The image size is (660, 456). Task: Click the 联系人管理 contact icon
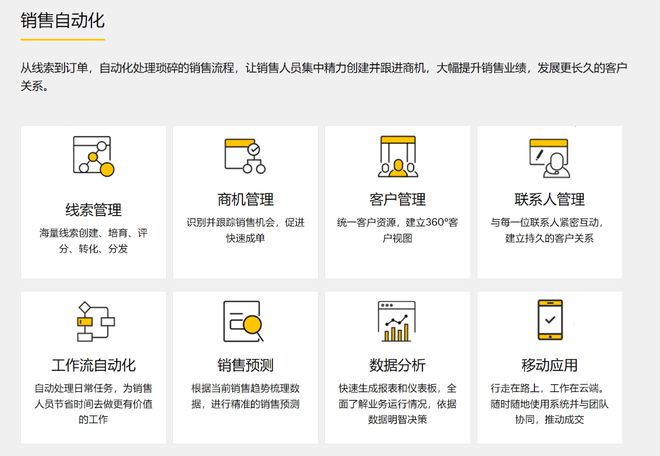pos(549,157)
